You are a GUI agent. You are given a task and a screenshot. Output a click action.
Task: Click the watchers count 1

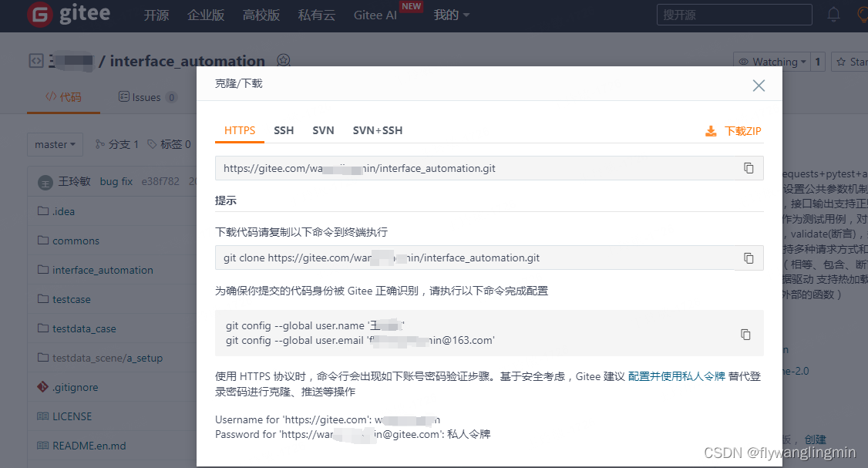click(x=818, y=62)
